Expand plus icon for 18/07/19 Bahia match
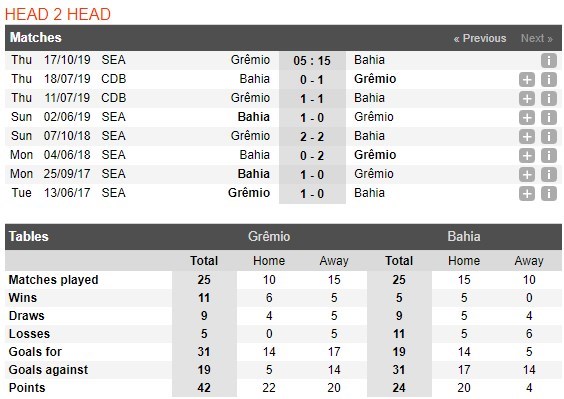 [x=527, y=80]
